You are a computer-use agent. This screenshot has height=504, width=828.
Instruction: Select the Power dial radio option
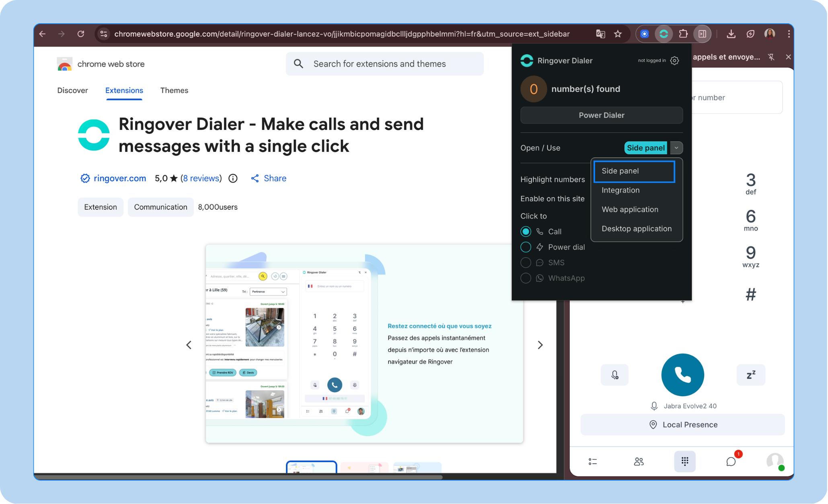(526, 247)
